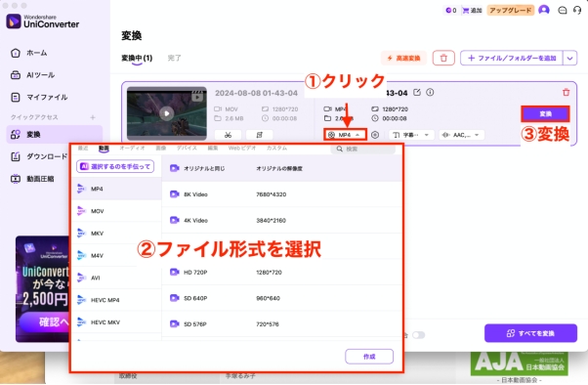Select the 編集 format tab
The width and height of the screenshot is (588, 385).
(213, 149)
